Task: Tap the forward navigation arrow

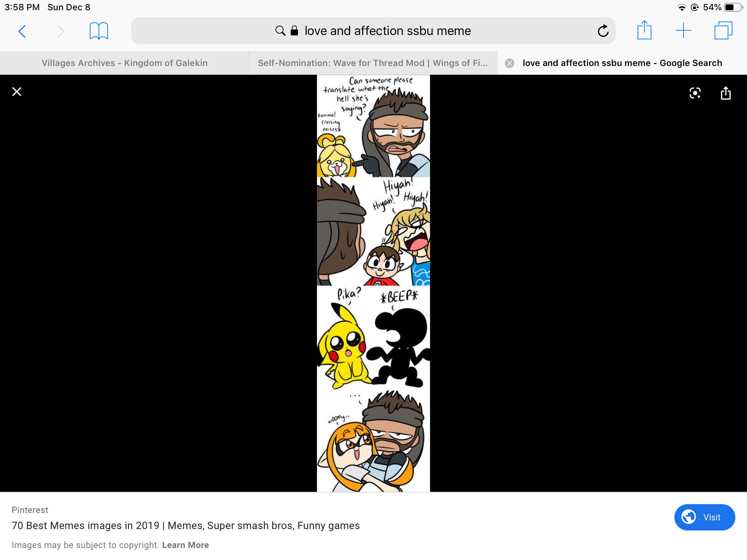Action: [x=61, y=31]
